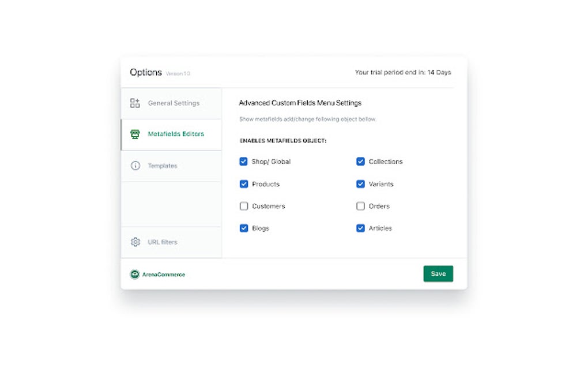
Task: Toggle the Collections checkbox off
Action: coord(360,162)
